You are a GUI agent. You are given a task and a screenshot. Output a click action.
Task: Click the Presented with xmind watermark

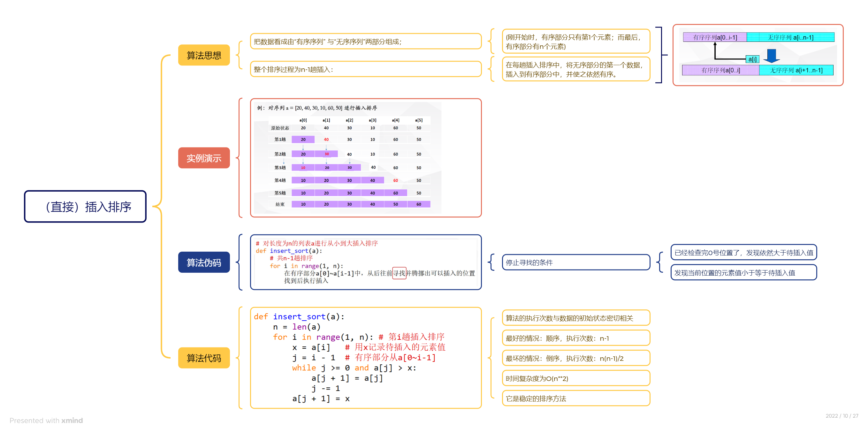tap(46, 420)
